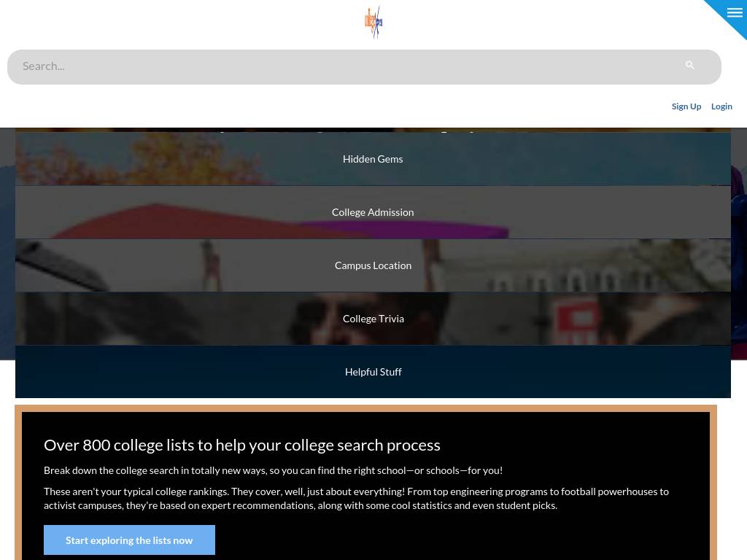Open the Login link
The height and width of the screenshot is (560, 747).
[x=721, y=106]
